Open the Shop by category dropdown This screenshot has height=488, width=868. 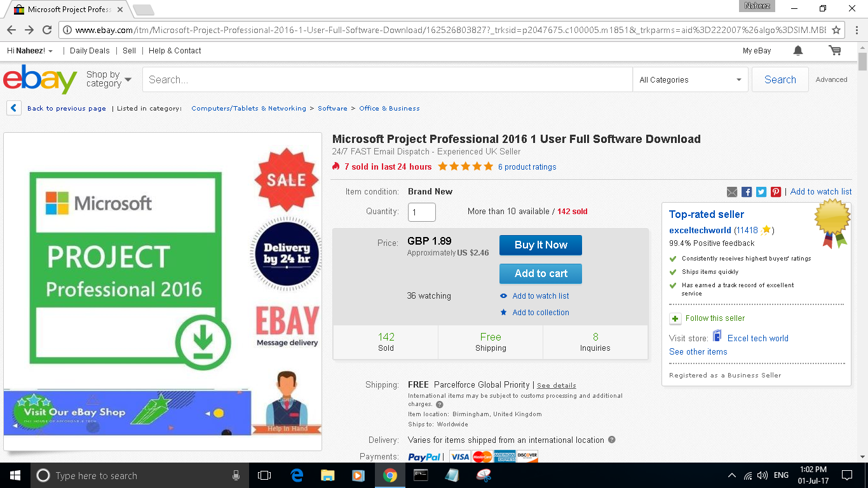109,79
